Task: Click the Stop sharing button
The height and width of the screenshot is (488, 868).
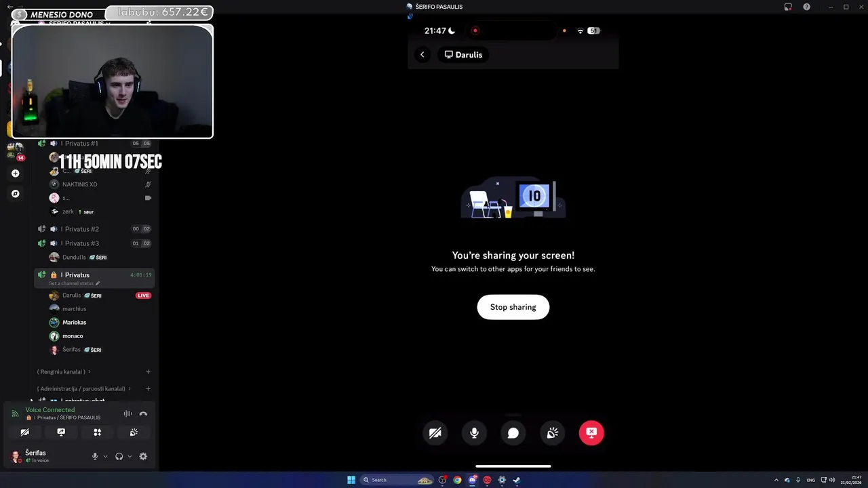Action: click(513, 307)
